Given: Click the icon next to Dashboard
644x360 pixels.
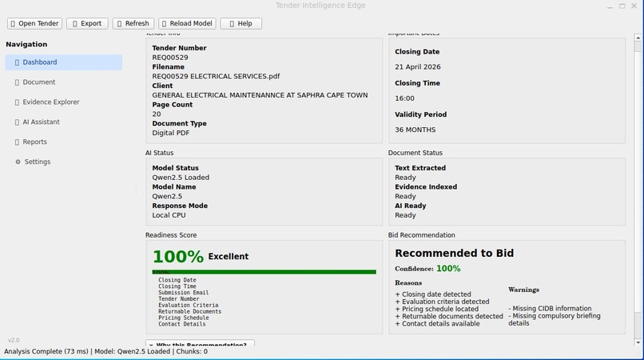Looking at the screenshot, I should coord(17,62).
